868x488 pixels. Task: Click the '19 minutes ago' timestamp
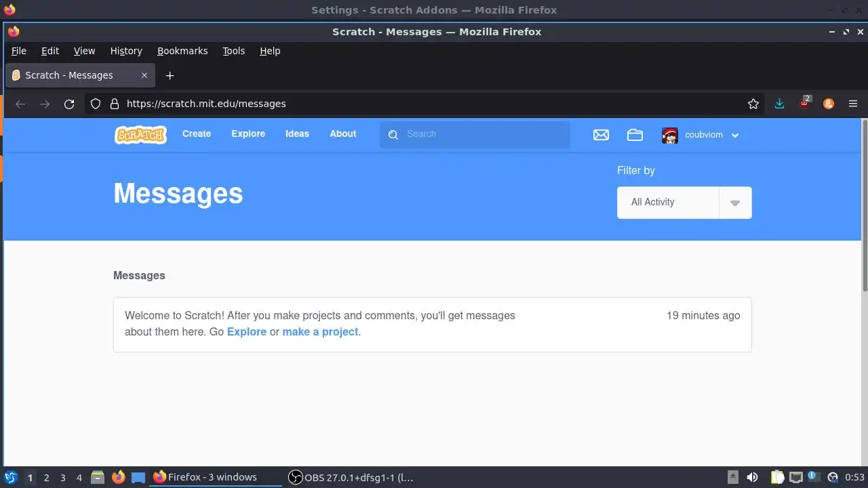pos(703,316)
